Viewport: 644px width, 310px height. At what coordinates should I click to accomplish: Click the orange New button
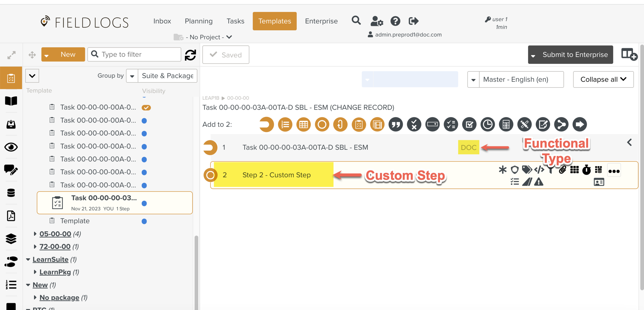pos(68,55)
